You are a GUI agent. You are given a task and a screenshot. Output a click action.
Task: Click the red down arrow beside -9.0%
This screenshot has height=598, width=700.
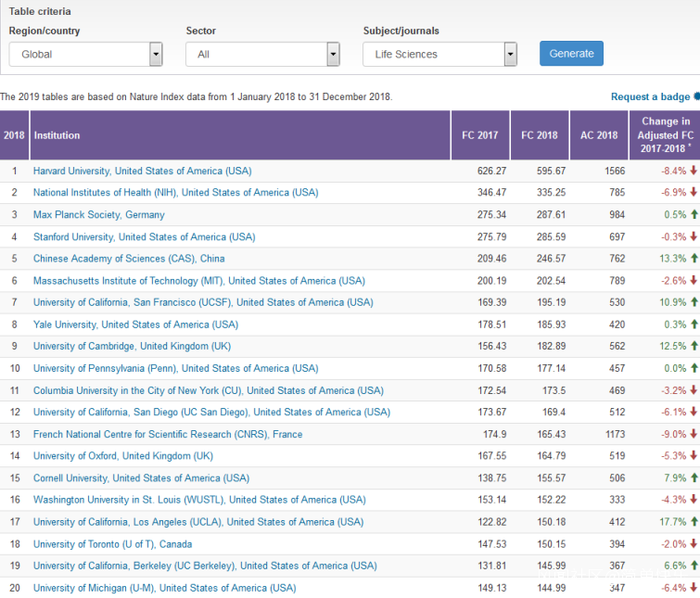click(x=693, y=434)
